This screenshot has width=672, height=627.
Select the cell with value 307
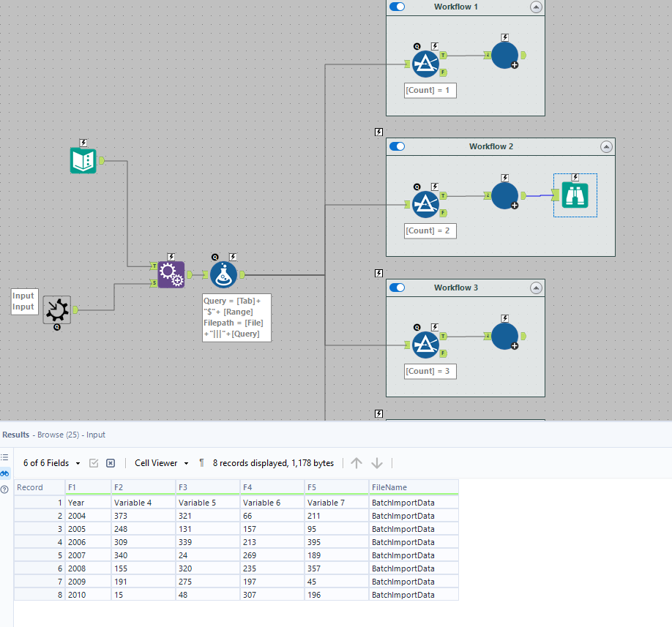tap(272, 595)
